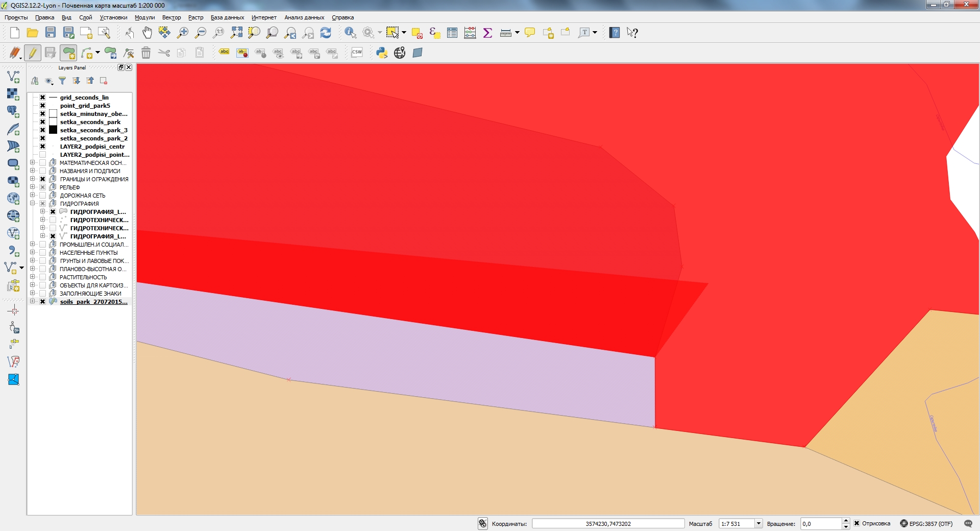This screenshot has height=531, width=980.
Task: Enable the LAYER2_podpisi_point layer
Action: [x=42, y=155]
